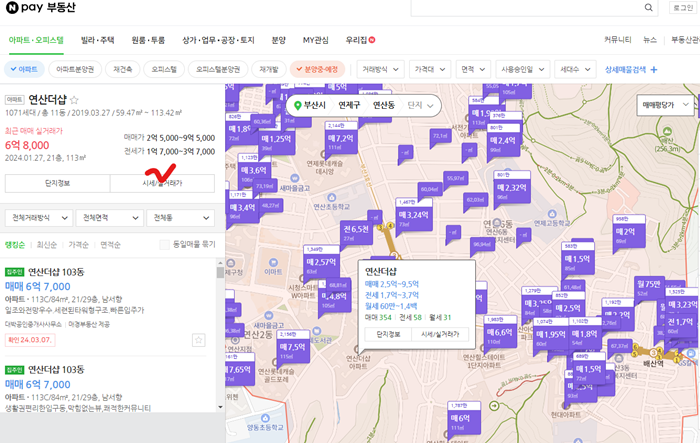Viewport: 700px width, 443px height.
Task: Expand the 단지 breadcrumb selector
Action: tap(420, 105)
